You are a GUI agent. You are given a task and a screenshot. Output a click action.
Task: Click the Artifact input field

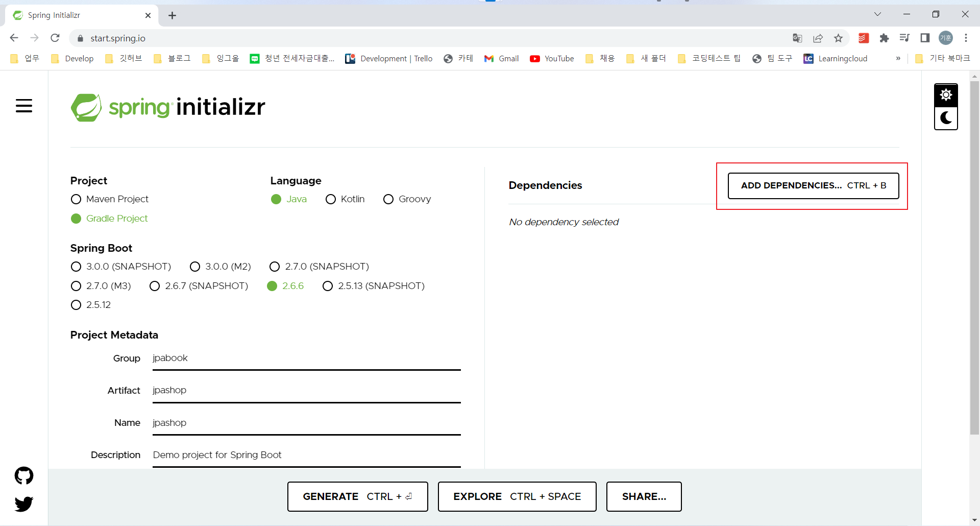(306, 391)
